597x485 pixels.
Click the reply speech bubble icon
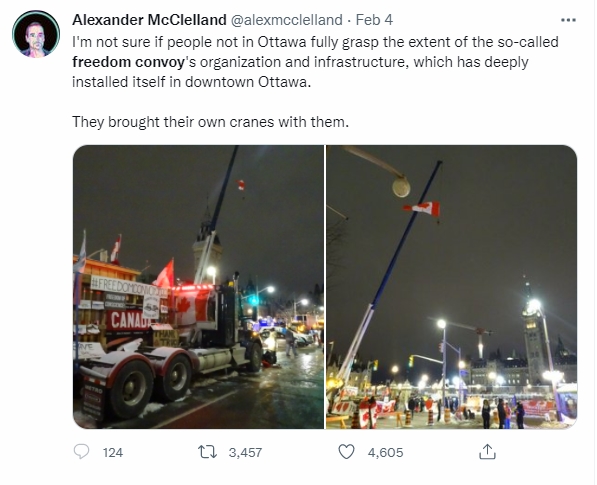81,452
